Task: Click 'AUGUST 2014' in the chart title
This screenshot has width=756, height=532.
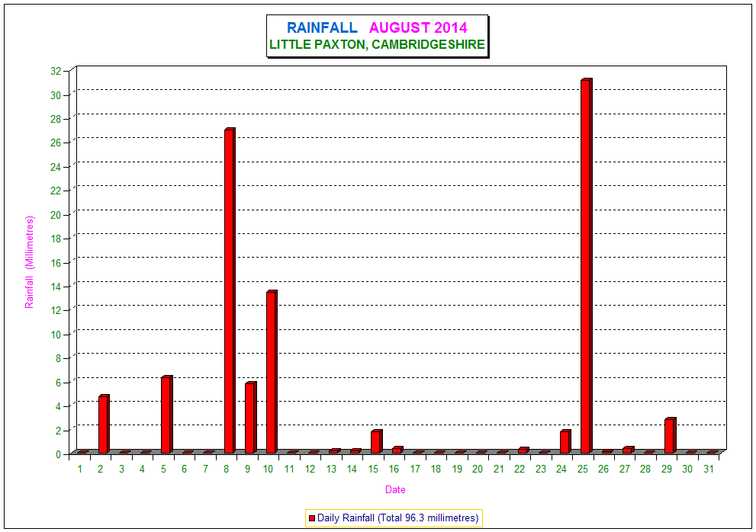Action: tap(419, 27)
